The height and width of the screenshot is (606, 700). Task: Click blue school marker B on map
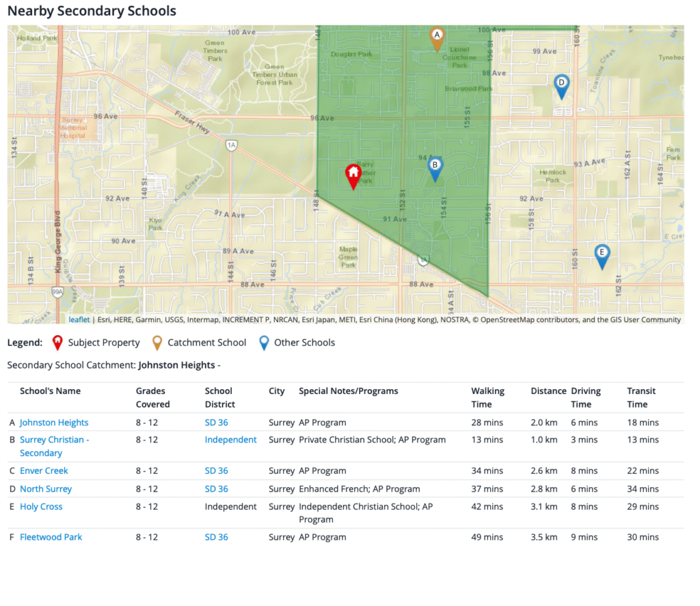[x=435, y=169]
